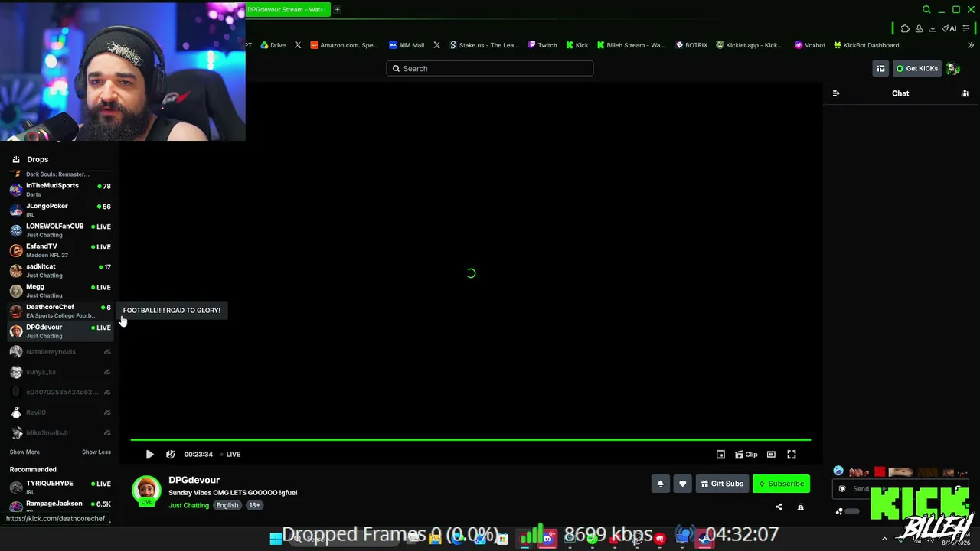Open the Twitch bookmark

543,45
